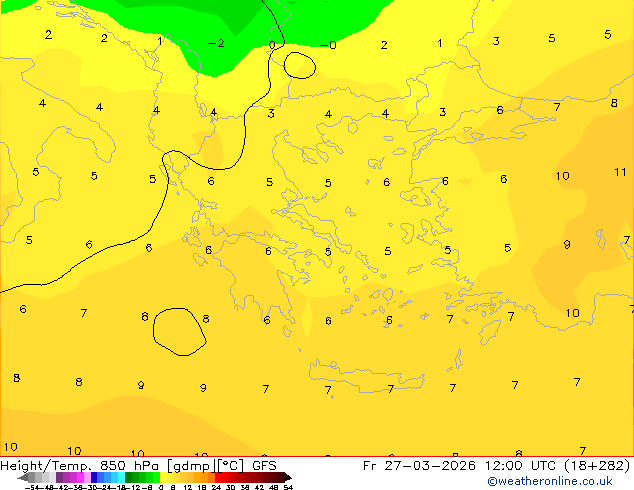Click the negative "-54" legend scale label
634x490 pixels.
pos(32,488)
